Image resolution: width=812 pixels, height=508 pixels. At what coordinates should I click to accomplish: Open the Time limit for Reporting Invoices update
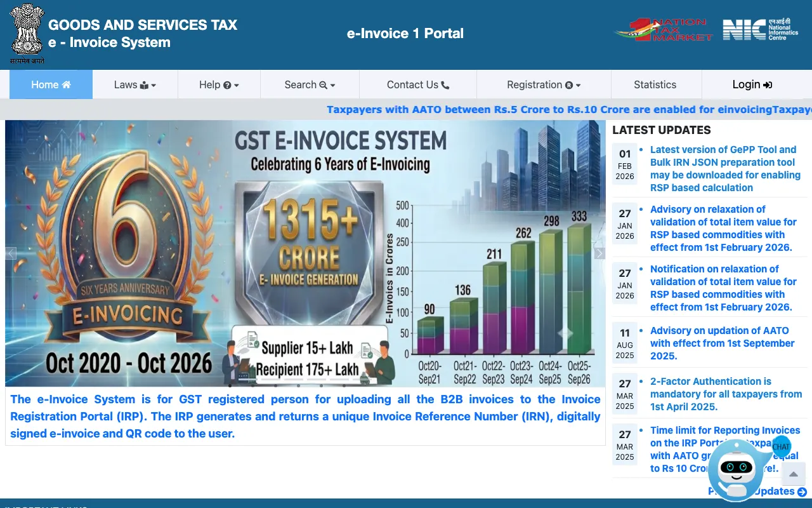tap(725, 449)
